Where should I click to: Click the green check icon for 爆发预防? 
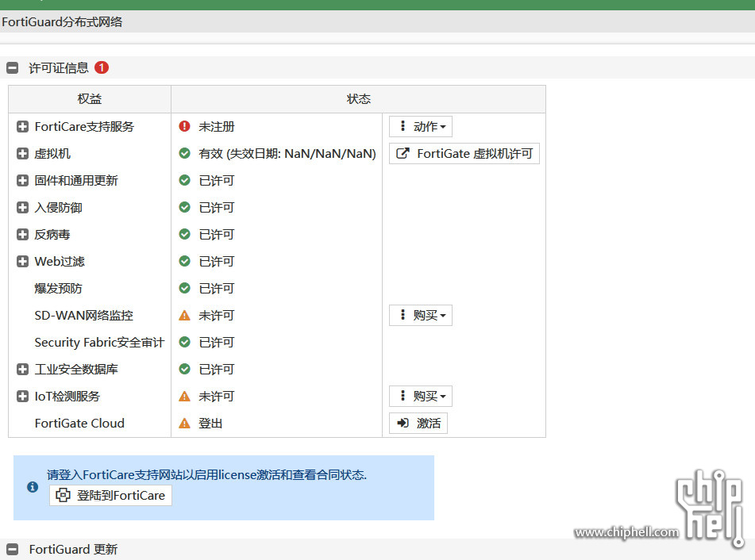point(184,288)
